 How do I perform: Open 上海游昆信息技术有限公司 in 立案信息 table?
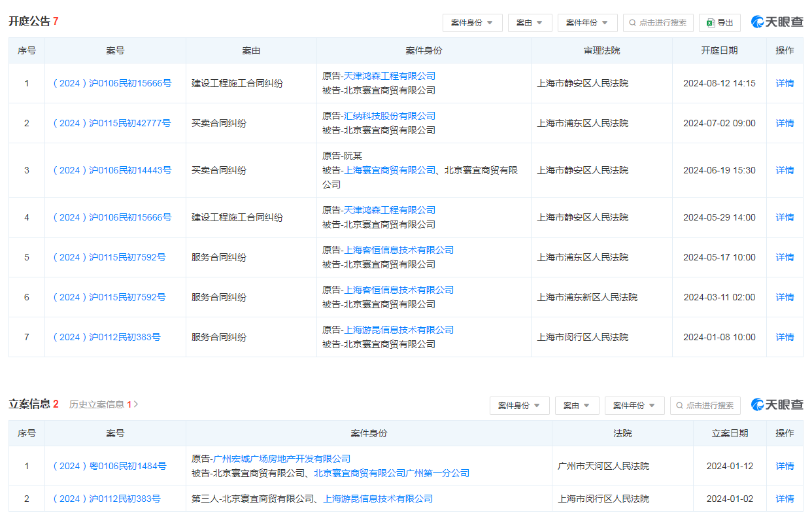(x=379, y=499)
